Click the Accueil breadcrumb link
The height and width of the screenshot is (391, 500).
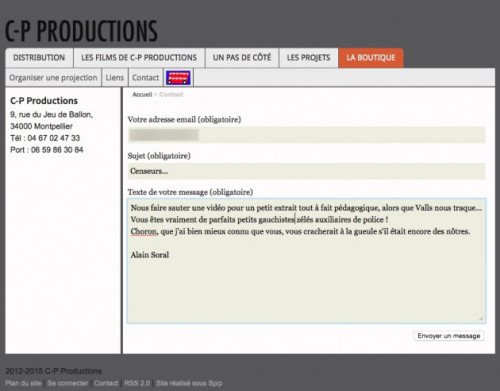(142, 94)
